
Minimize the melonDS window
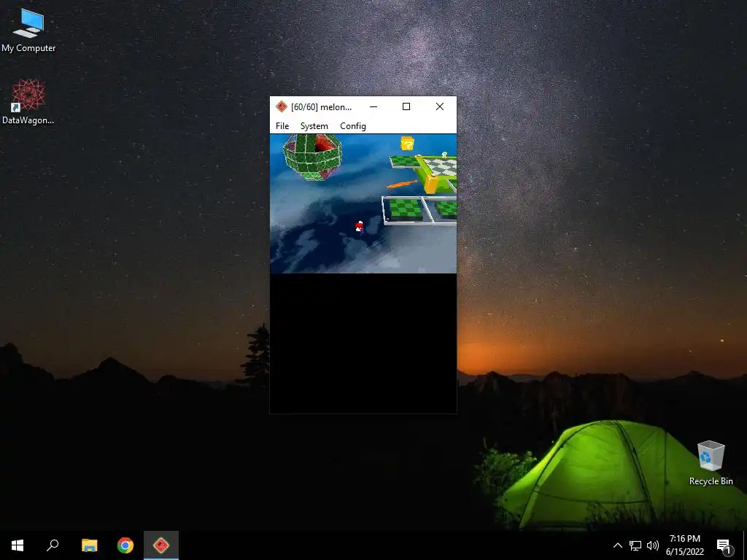[373, 106]
